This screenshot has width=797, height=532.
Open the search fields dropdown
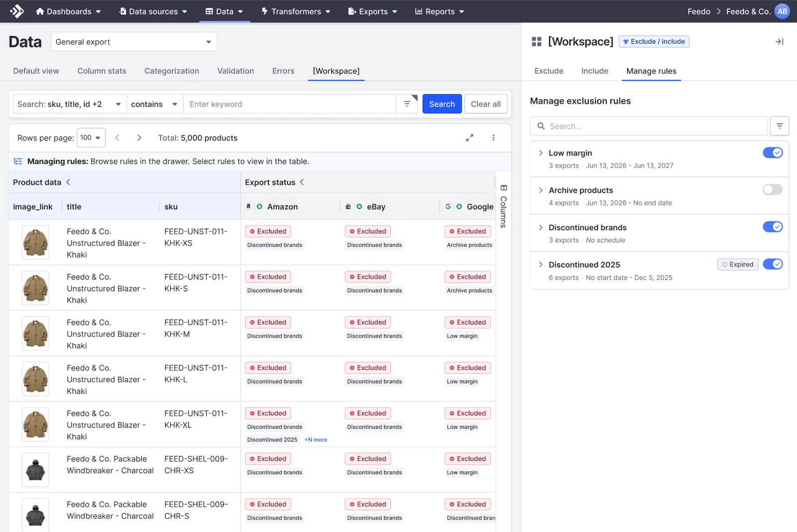click(70, 104)
